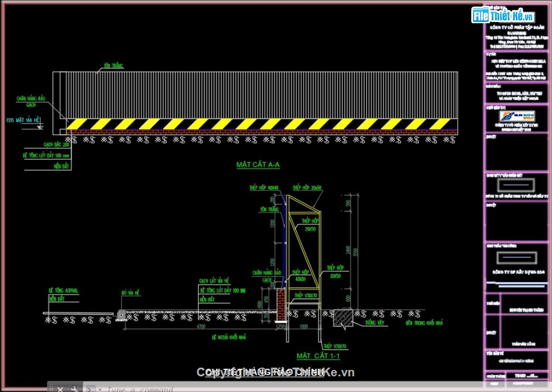The height and width of the screenshot is (392, 552).
Task: Select 'THÉP HỘP 40X40' label
Action: coord(264,188)
